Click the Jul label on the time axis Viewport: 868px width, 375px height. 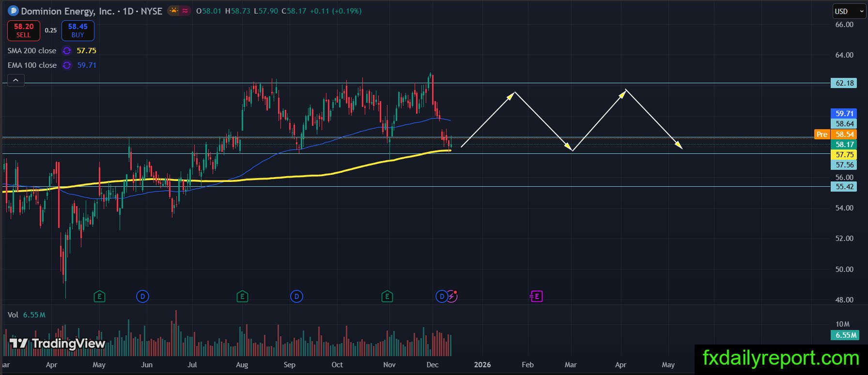192,365
